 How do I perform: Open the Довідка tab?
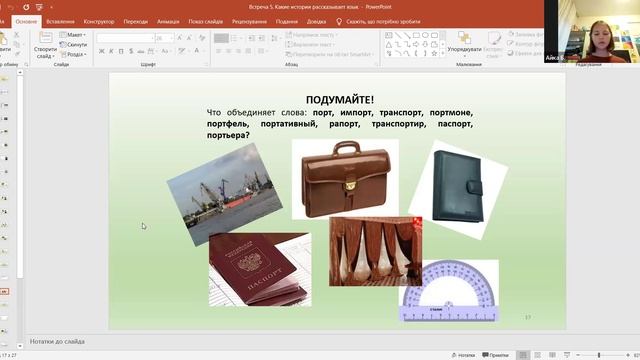pyautogui.click(x=316, y=22)
